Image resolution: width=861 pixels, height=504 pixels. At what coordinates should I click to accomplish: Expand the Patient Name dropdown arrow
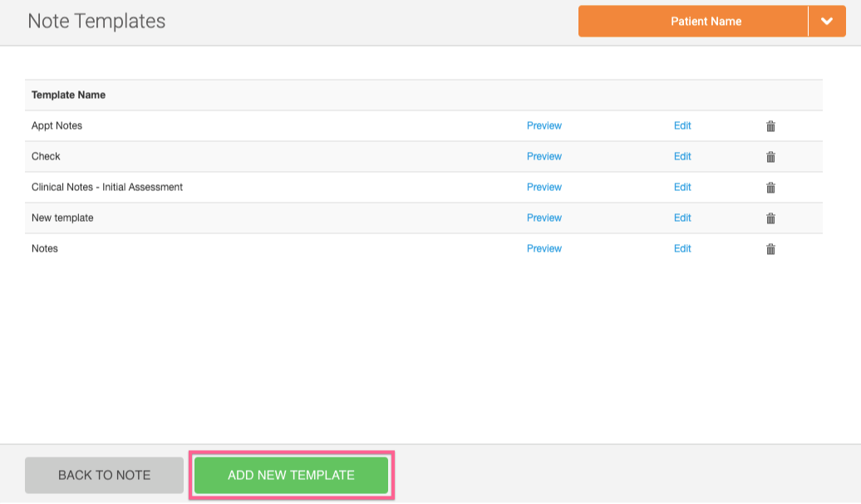pyautogui.click(x=826, y=22)
